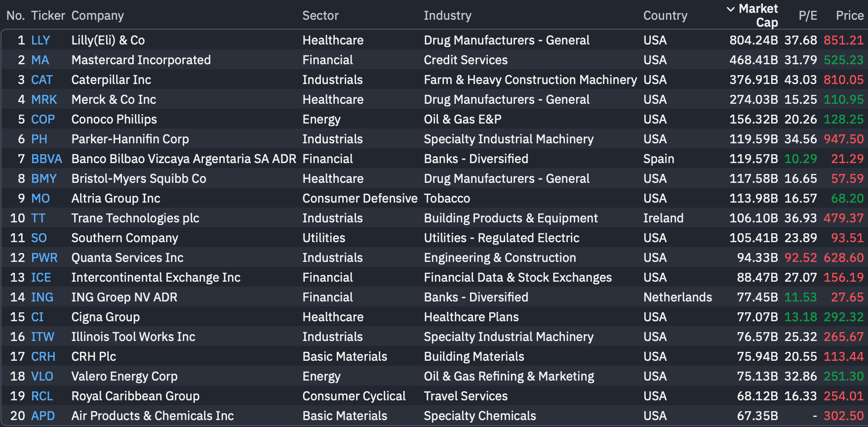Sort table by Price column
The height and width of the screenshot is (427, 868).
(849, 15)
